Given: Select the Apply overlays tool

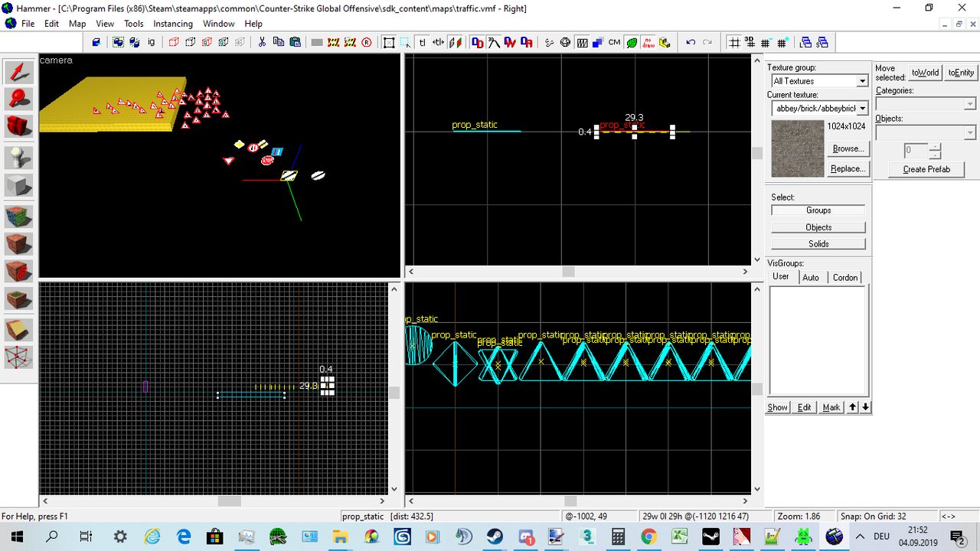Looking at the screenshot, I should tap(21, 298).
